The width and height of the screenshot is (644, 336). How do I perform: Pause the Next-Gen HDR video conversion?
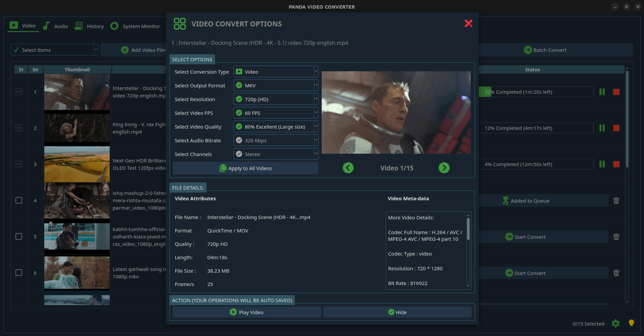coord(602,164)
